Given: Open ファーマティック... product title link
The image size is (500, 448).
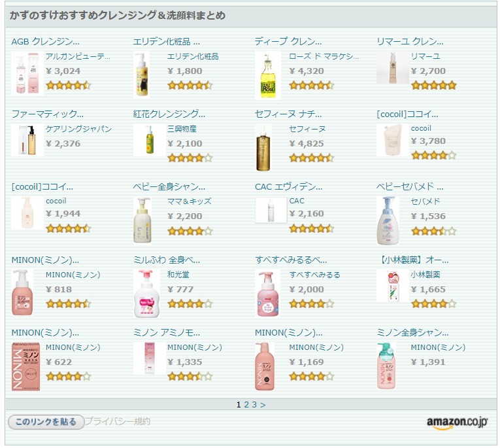Looking at the screenshot, I should click(x=48, y=114).
